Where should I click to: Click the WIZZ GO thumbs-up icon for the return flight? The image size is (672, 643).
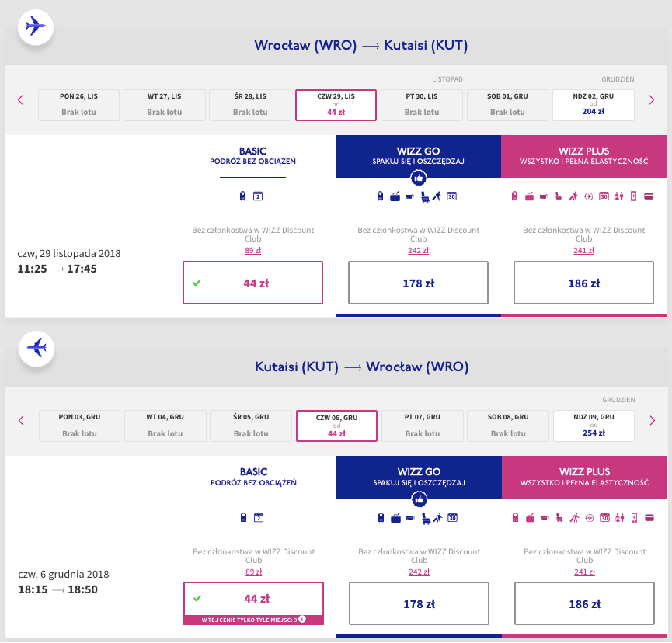coord(420,499)
